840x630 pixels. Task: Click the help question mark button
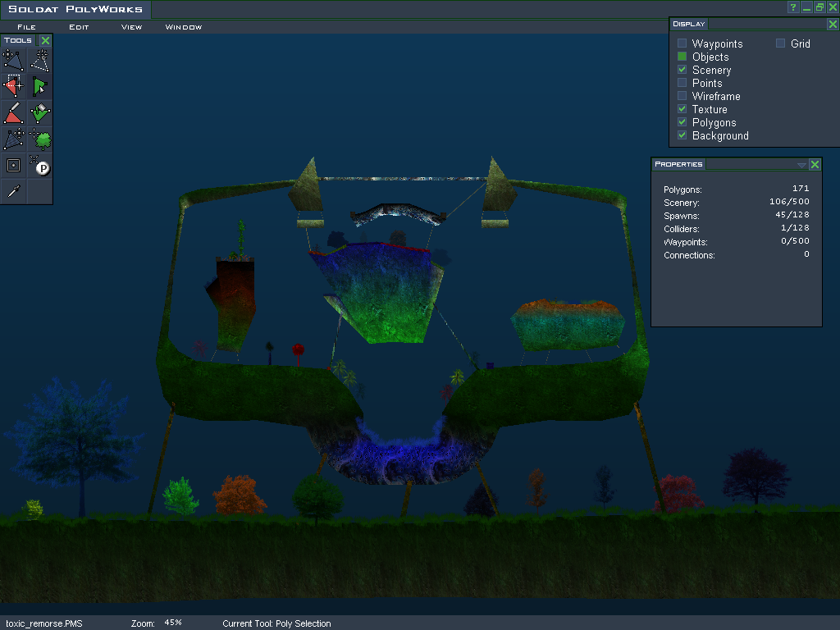793,7
